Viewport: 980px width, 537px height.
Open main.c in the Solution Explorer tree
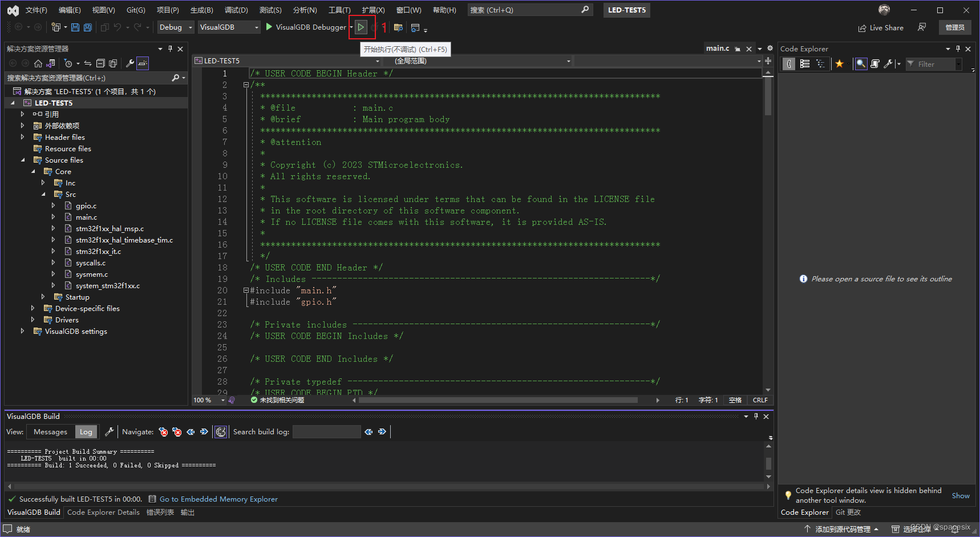[x=86, y=217]
